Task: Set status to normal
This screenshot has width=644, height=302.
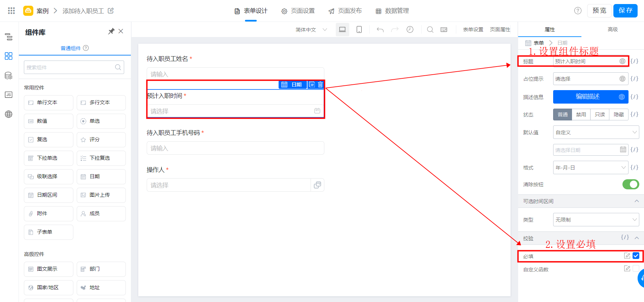Action: 563,115
